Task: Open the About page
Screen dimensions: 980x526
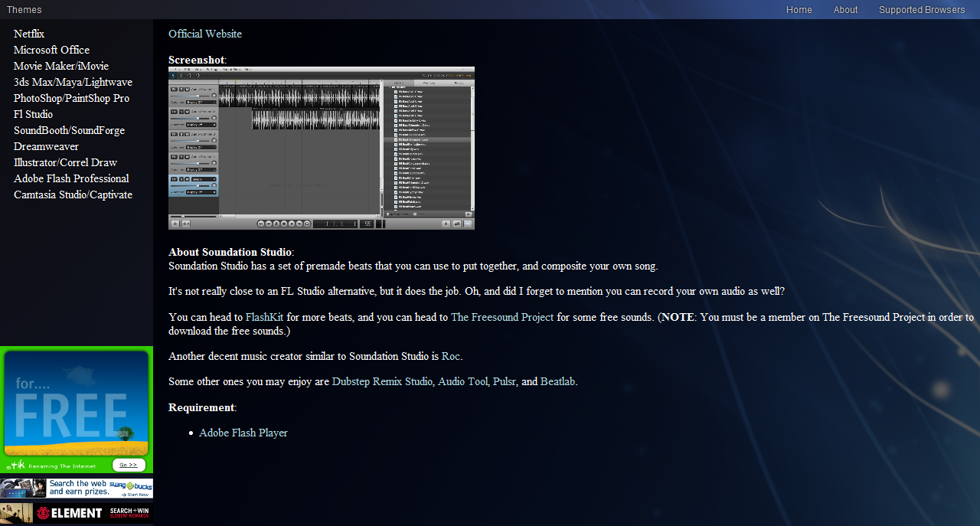Action: click(x=846, y=10)
